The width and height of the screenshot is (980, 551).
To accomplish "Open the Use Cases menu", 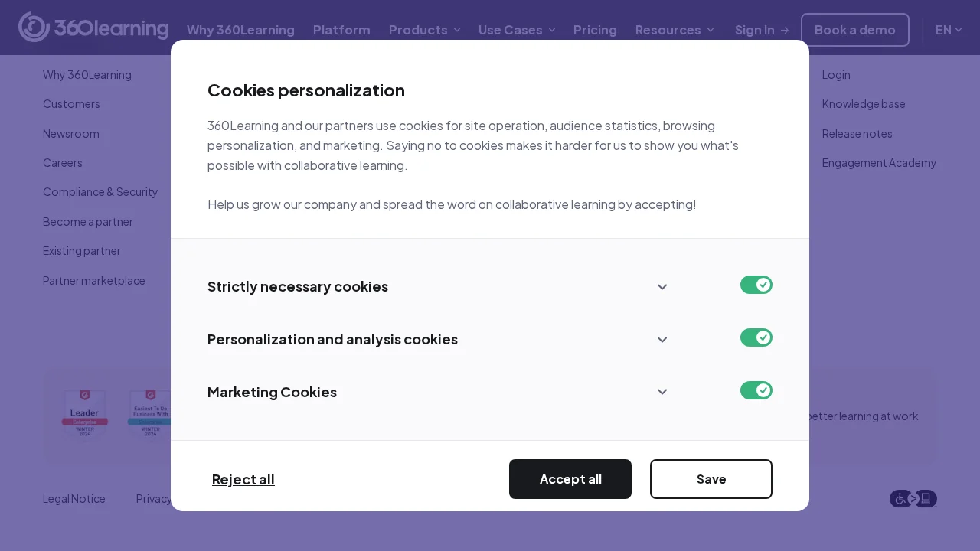I will tap(516, 30).
